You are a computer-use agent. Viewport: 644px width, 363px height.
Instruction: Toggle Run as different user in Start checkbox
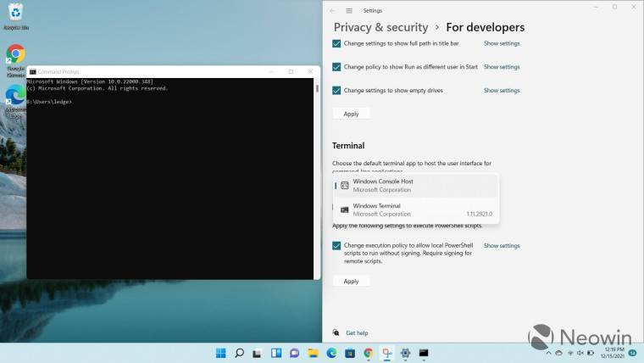coord(336,67)
